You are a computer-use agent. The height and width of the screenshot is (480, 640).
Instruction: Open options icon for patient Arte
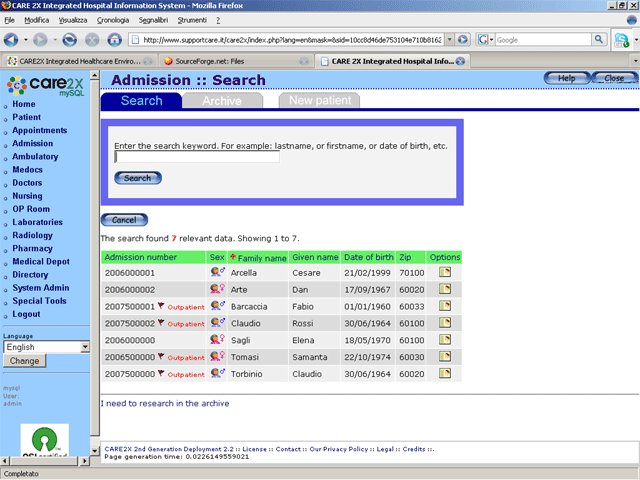[444, 289]
